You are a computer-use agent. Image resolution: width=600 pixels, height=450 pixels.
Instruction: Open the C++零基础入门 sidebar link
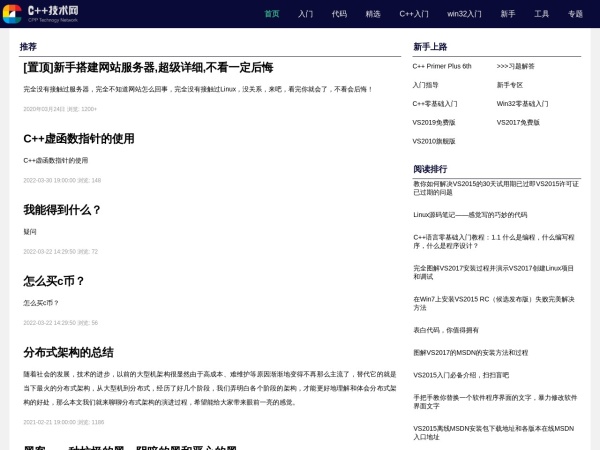point(435,104)
